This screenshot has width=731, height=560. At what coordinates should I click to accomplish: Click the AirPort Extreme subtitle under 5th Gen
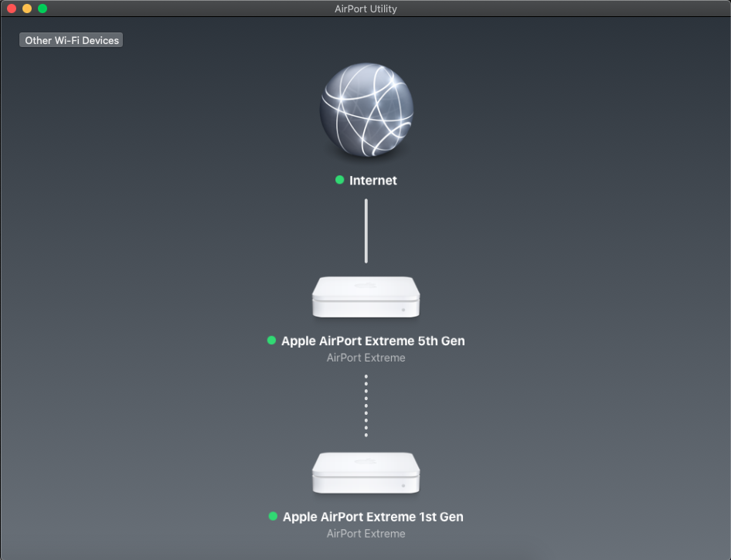(365, 357)
